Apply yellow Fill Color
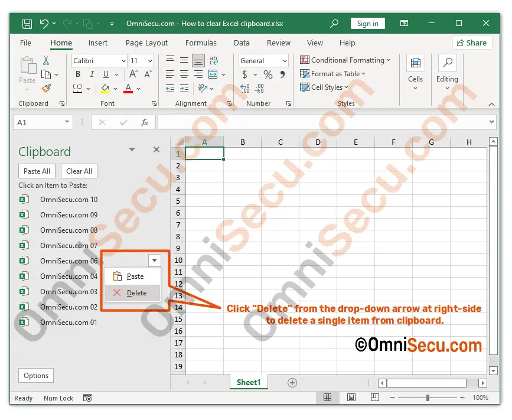The image size is (512, 420). pos(105,89)
